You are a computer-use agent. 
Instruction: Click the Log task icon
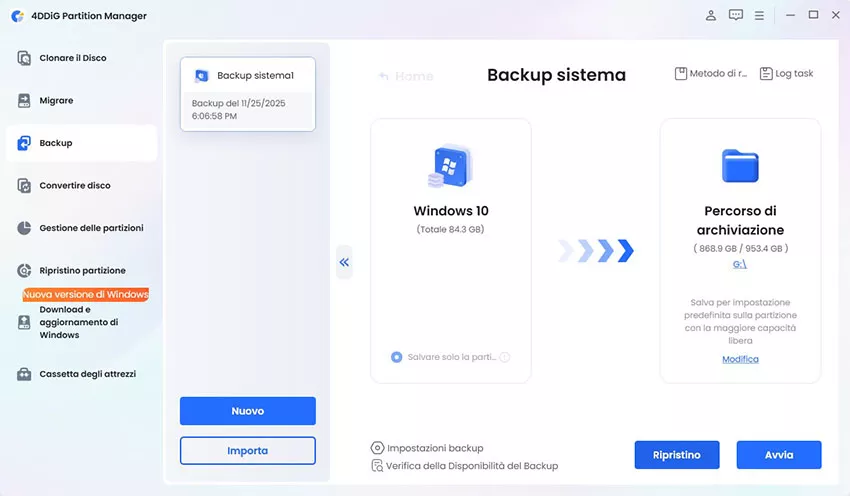765,73
